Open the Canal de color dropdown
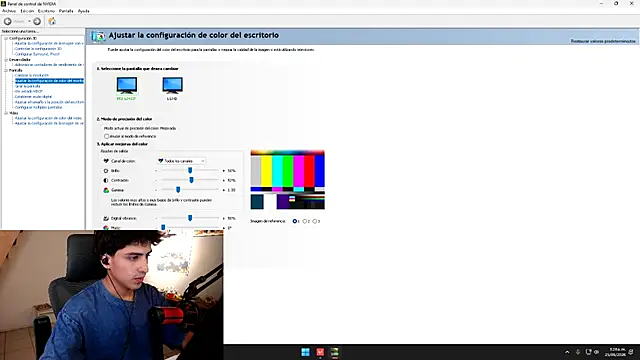The height and width of the screenshot is (360, 640). [x=181, y=161]
